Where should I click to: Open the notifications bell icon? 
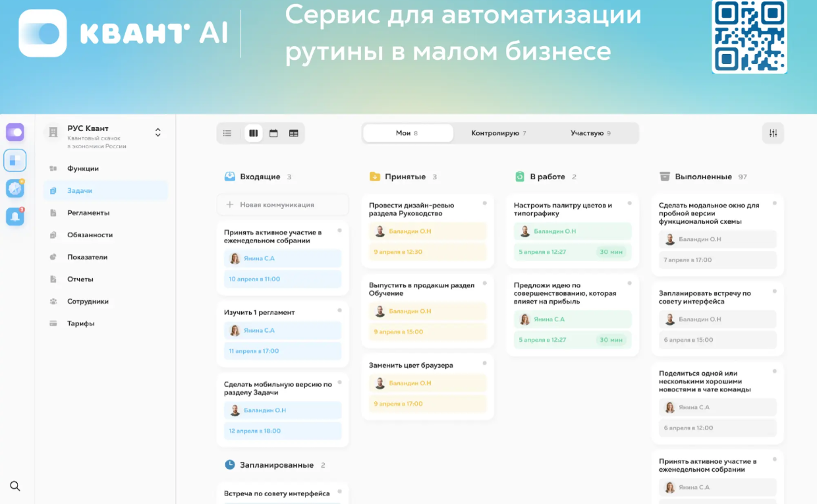coord(15,216)
